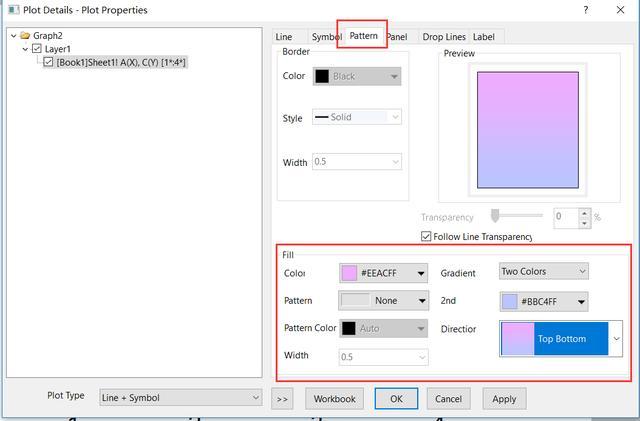Close the Plot Details dialog
This screenshot has width=640, height=421.
(620, 10)
